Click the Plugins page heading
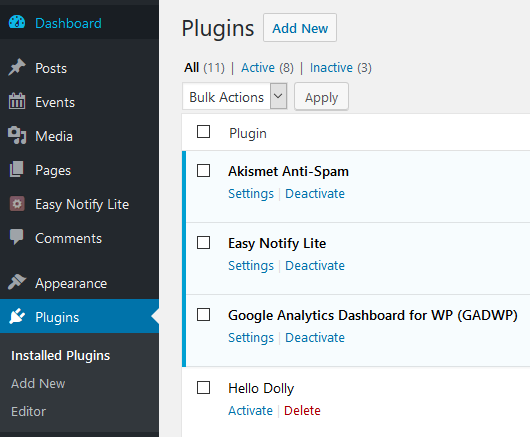The height and width of the screenshot is (437, 530). [218, 28]
